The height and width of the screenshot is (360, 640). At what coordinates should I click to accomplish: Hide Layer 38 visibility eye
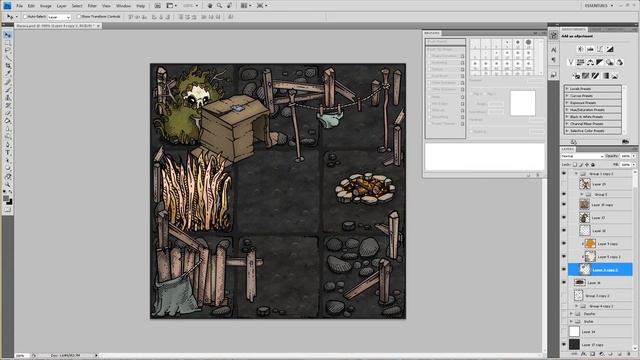pyautogui.click(x=564, y=231)
